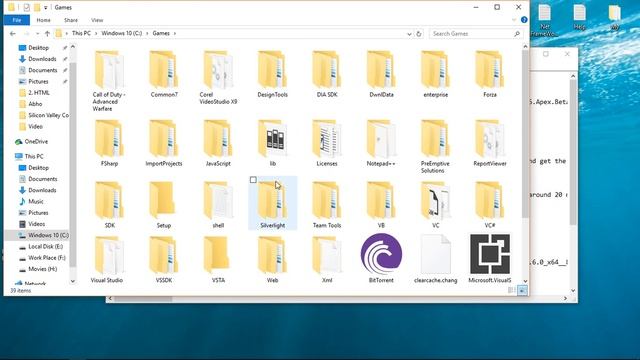Screen dimensions: 640x360
Task: Click the navigation pane scroll down arrow
Action: [x=73, y=281]
